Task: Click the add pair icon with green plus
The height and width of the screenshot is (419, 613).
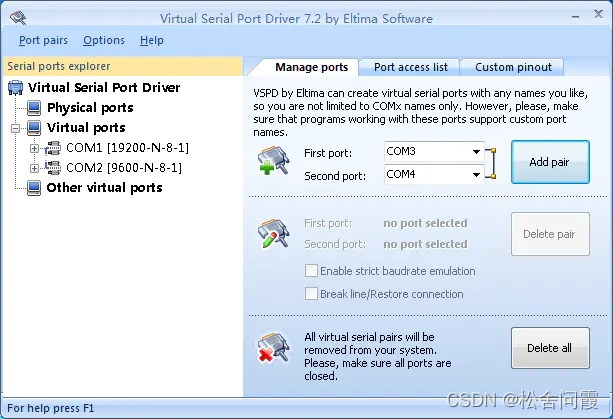Action: [274, 160]
